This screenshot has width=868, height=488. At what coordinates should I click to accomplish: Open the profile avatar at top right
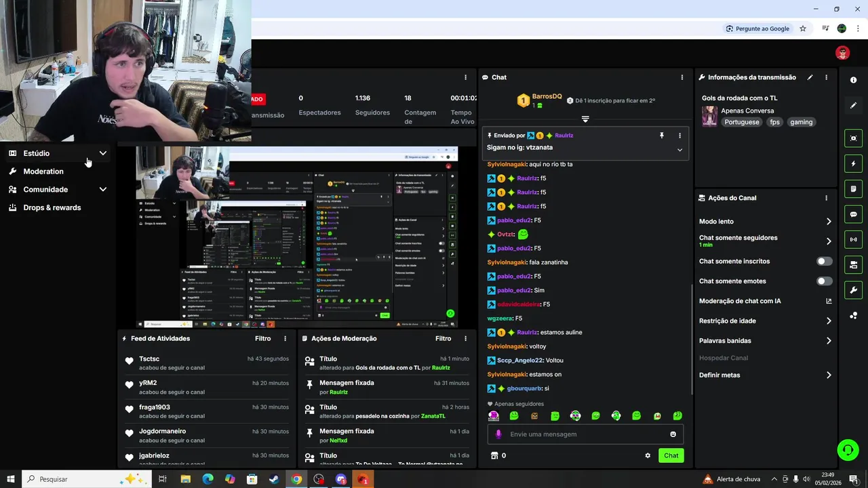pos(842,53)
